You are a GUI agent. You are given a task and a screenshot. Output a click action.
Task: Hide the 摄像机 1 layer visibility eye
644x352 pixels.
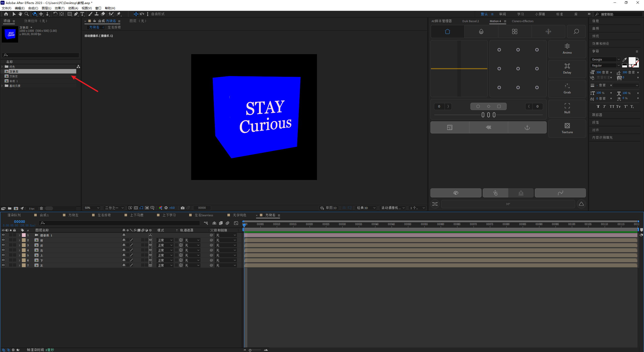3,235
